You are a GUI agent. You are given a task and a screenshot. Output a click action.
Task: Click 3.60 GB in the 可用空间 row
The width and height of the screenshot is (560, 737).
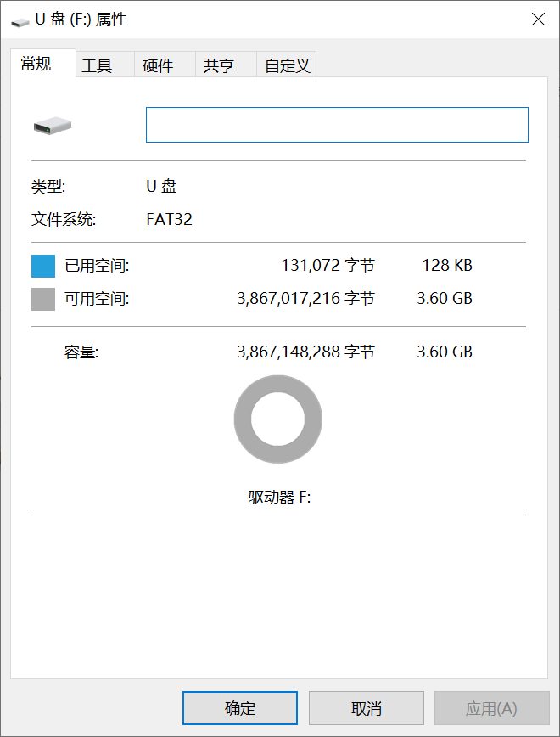[445, 299]
